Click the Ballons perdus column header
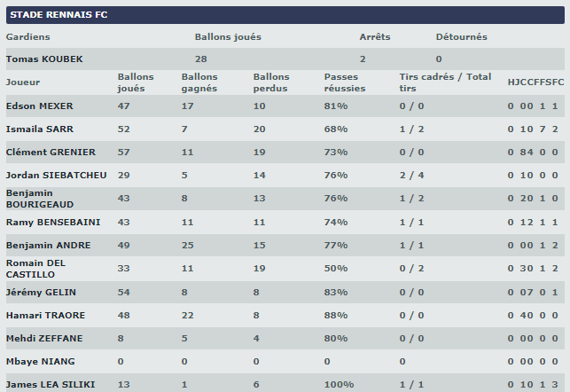 coord(271,82)
